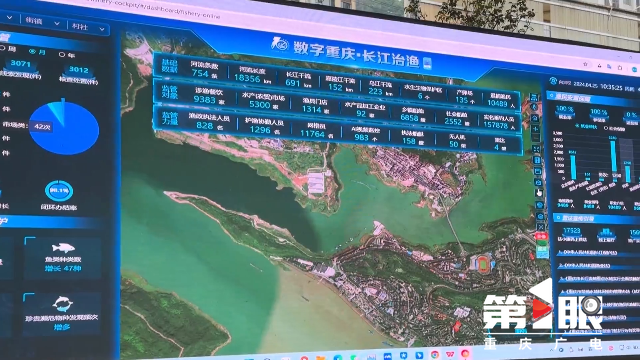Click the home icon in the map toolbar
This screenshot has width=640, height=360.
(x=535, y=118)
